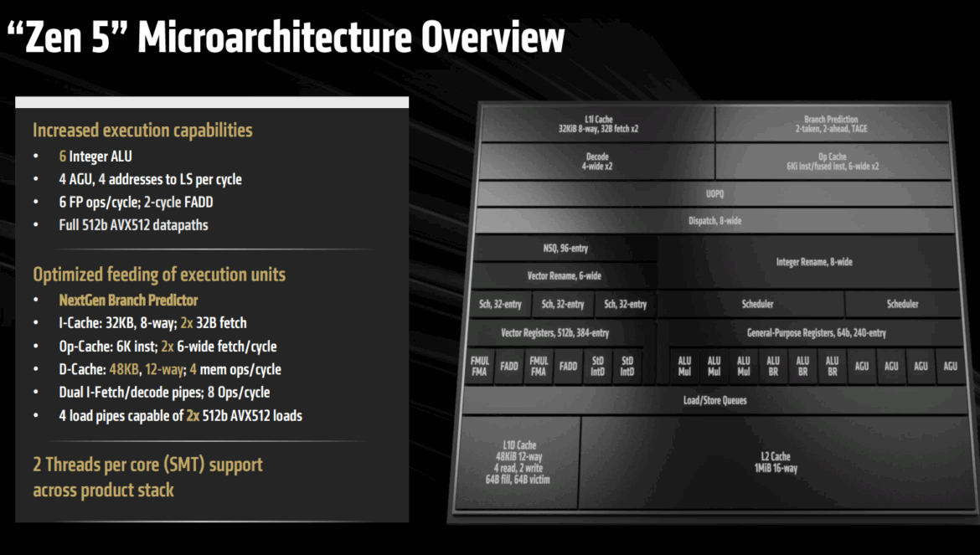Select the Load/Store Queues bar
This screenshot has height=555, width=980.
tap(714, 400)
